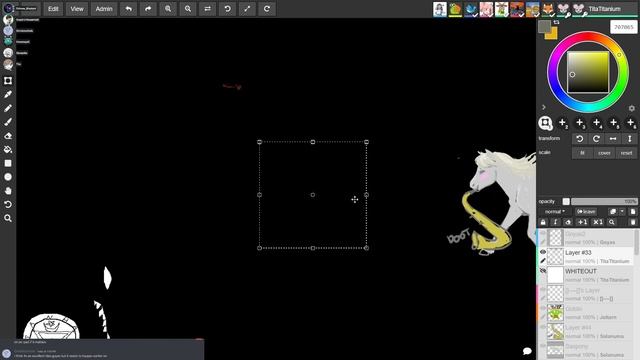
Task: Click the layer search magnifier icon
Action: point(611,222)
